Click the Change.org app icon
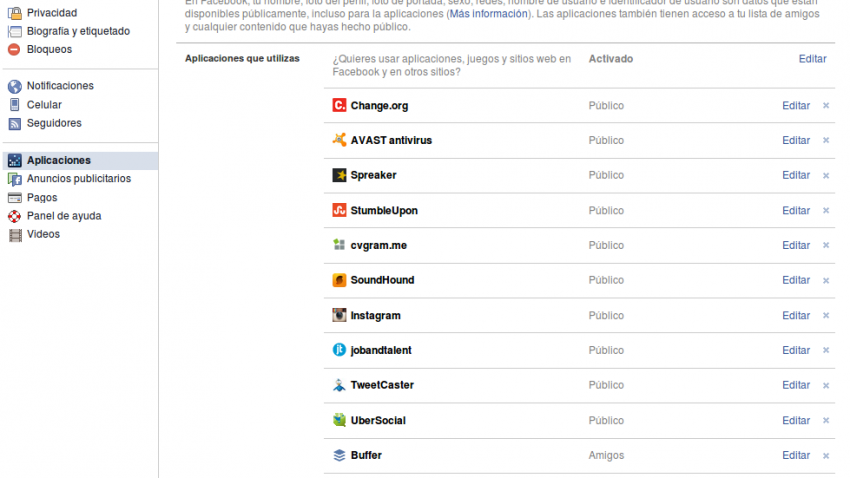 pos(340,106)
